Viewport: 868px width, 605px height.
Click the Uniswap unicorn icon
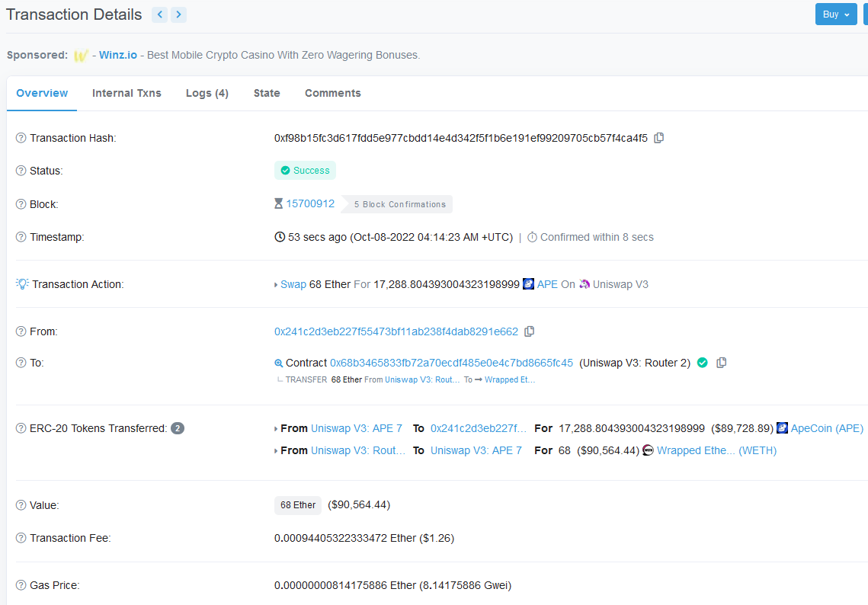tap(585, 284)
